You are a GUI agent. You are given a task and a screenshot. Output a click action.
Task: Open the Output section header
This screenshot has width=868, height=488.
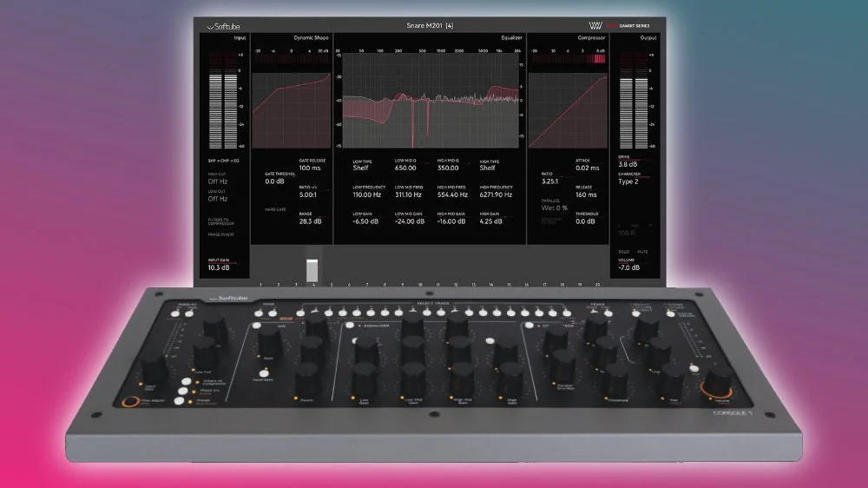[x=648, y=37]
